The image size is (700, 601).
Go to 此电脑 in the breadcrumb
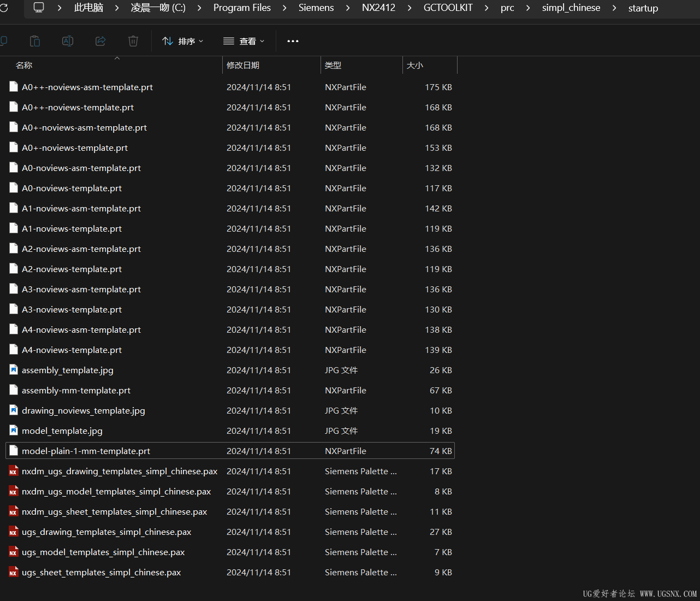[88, 8]
